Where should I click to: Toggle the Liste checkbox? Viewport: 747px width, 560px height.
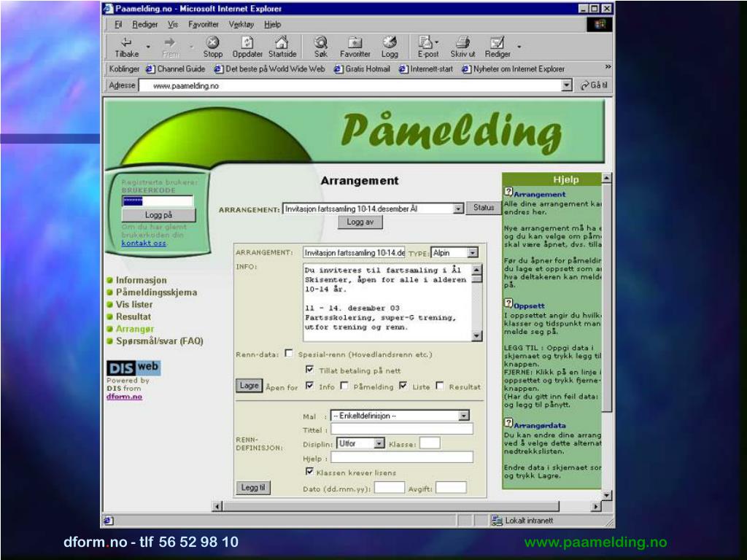[x=403, y=385]
